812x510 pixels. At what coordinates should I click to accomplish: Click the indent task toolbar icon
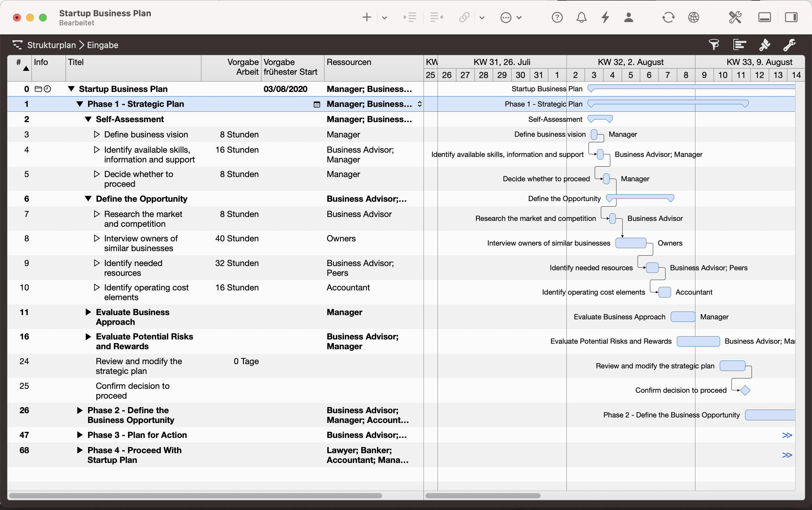tap(410, 17)
